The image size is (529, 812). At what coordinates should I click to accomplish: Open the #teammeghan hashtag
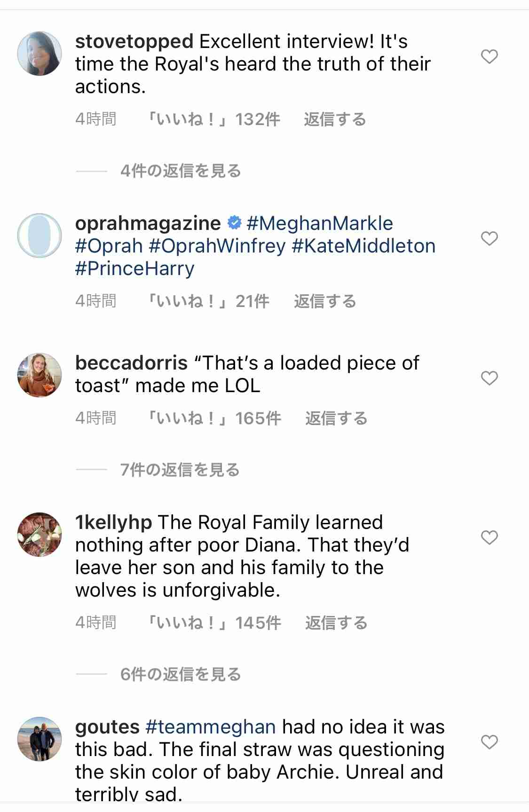coord(211,727)
